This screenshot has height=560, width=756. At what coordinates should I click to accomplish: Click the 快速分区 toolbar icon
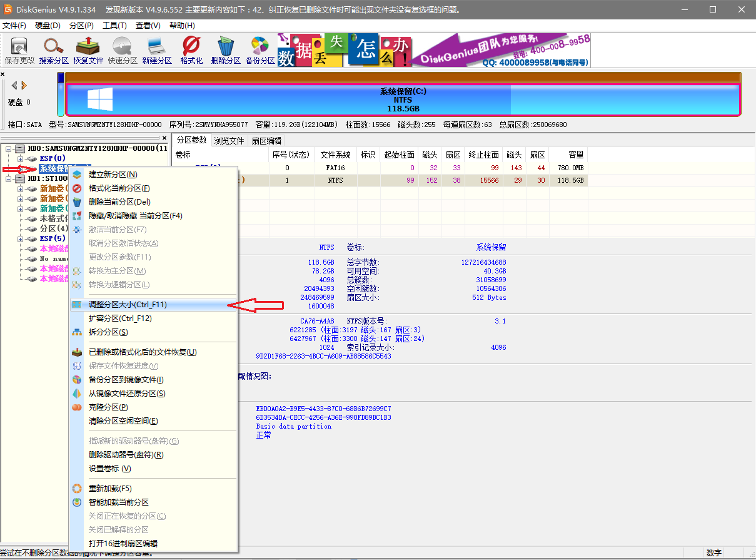[x=123, y=50]
